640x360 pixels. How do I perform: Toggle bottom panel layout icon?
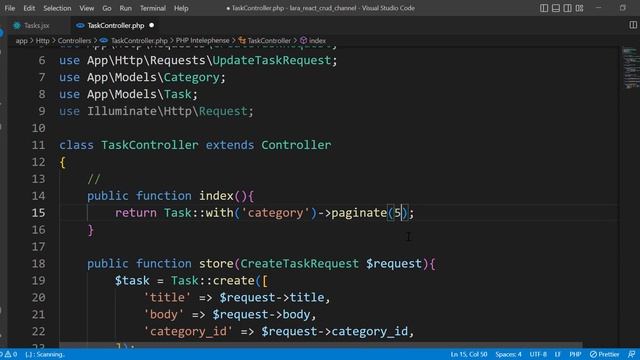(x=556, y=8)
